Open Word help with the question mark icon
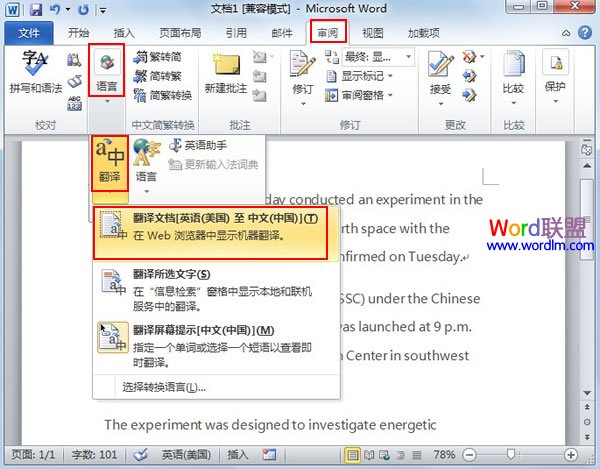The height and width of the screenshot is (469, 600). (x=585, y=33)
